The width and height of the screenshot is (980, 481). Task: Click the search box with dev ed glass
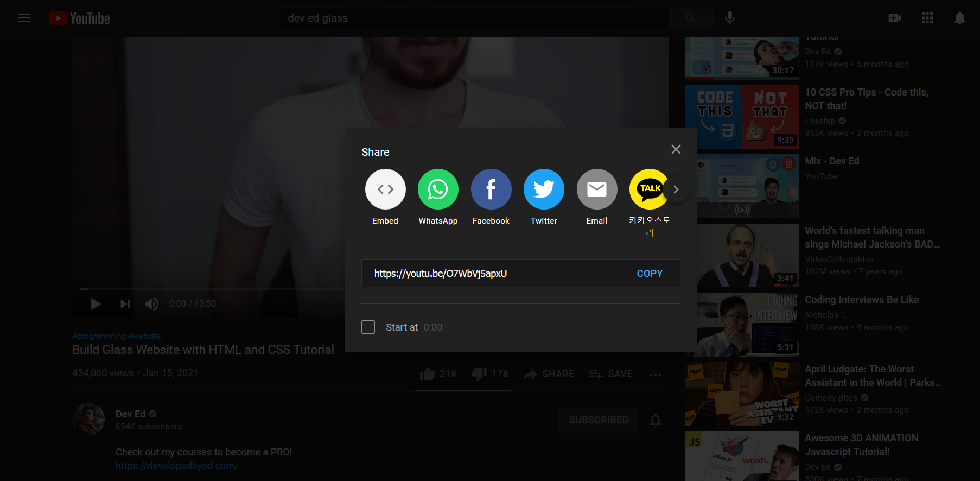click(475, 18)
